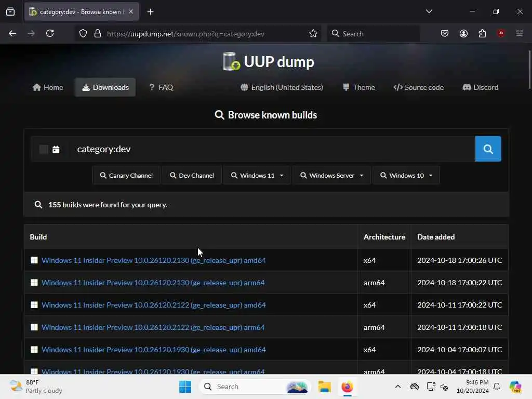Click the disabled forward arrow
This screenshot has height=399, width=532.
point(31,33)
